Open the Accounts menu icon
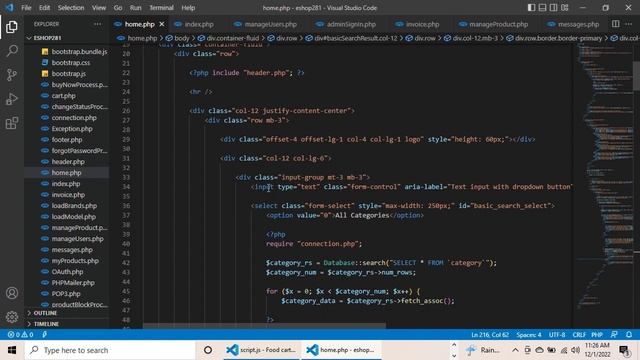Screen dimensions: 640x360 pyautogui.click(x=12, y=293)
